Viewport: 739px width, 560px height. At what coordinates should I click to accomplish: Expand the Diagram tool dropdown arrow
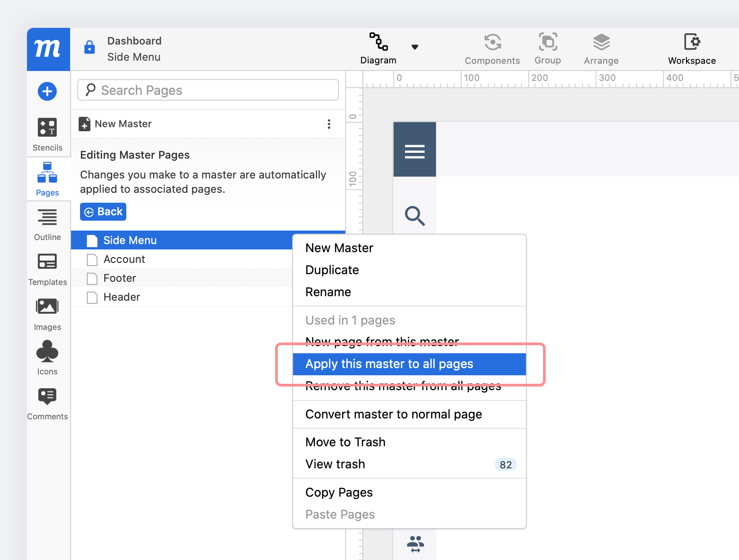pyautogui.click(x=415, y=47)
